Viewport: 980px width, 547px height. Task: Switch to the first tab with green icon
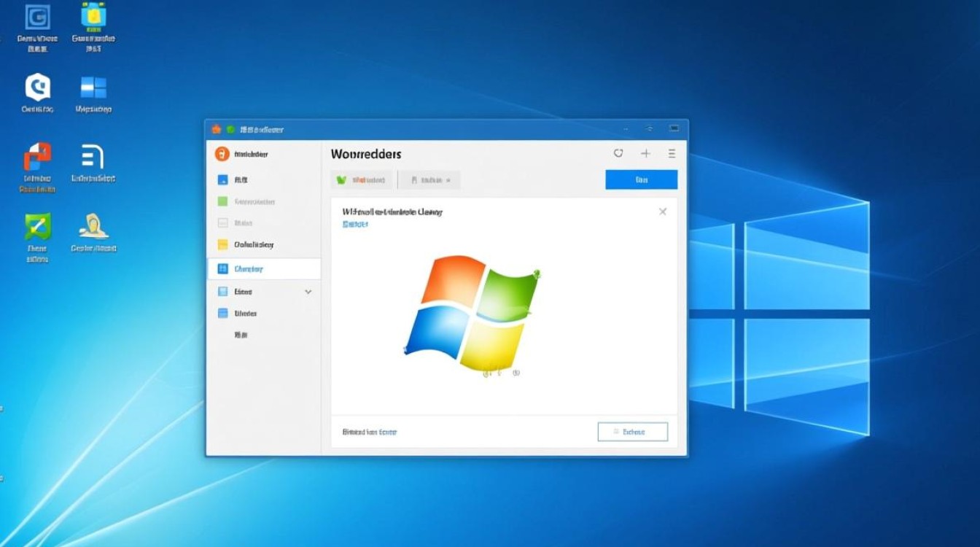[x=362, y=179]
